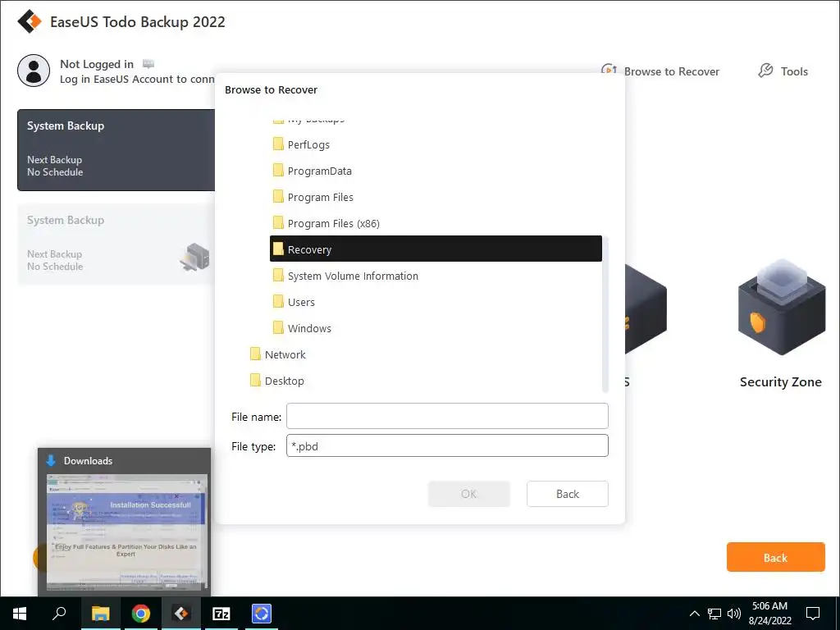Click the File type field showing *.pbd
Screen dimensions: 840x630
point(447,445)
